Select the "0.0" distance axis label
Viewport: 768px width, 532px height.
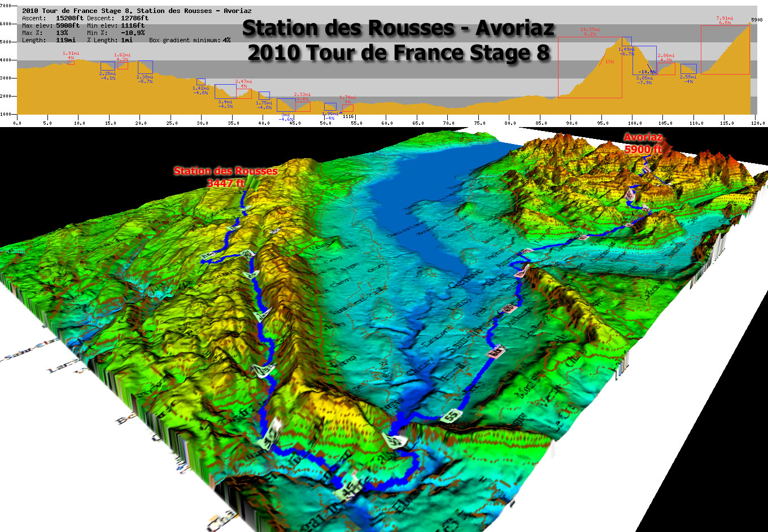(x=17, y=123)
